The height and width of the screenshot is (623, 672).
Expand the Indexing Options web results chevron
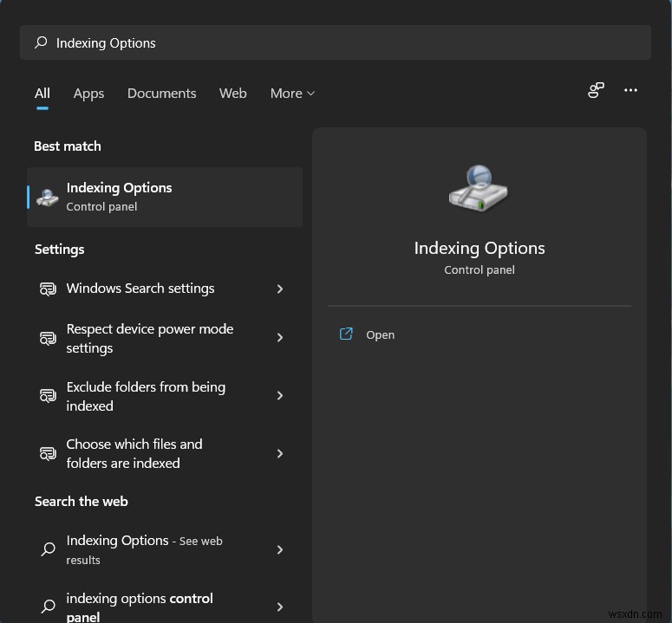click(x=280, y=549)
